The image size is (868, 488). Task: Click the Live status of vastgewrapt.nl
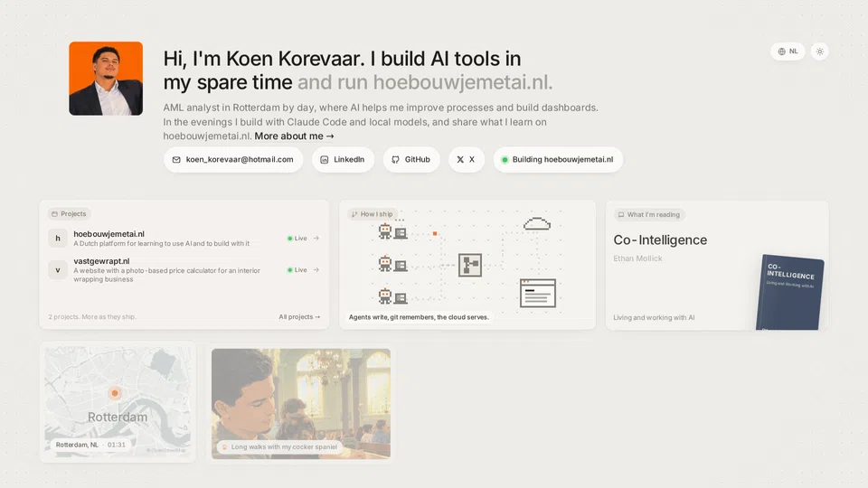[297, 270]
